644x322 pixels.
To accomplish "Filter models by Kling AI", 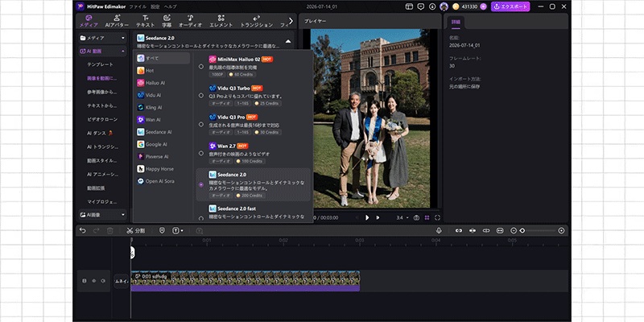I will (x=163, y=107).
